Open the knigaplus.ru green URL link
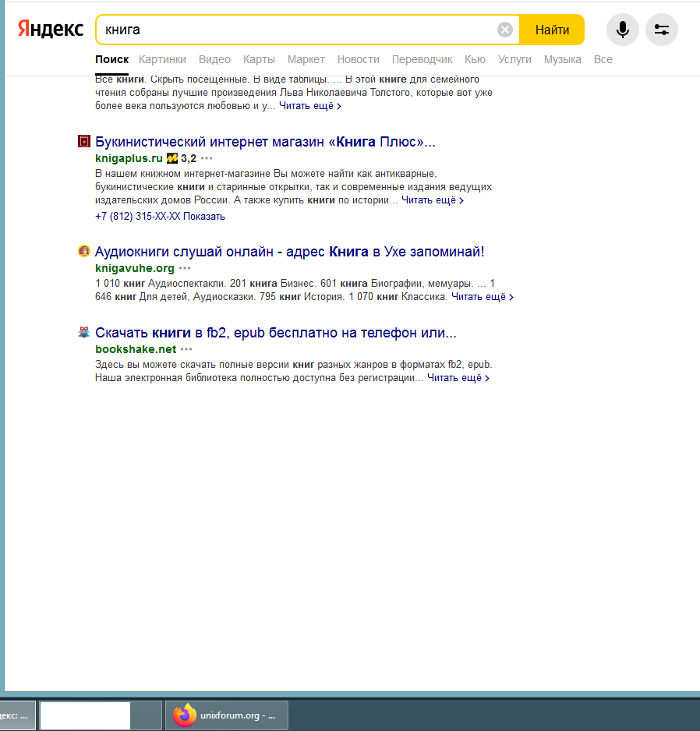Viewport: 700px width, 731px height. [129, 158]
